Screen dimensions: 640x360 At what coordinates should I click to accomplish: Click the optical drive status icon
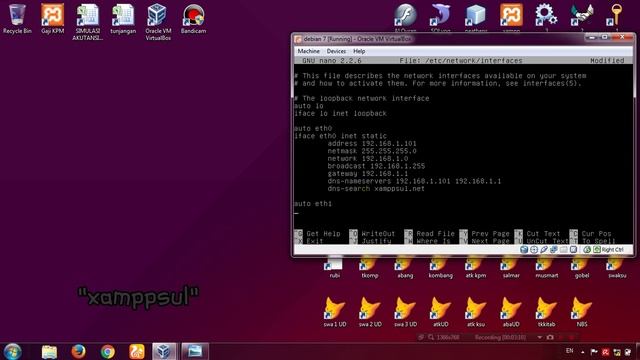(534, 249)
